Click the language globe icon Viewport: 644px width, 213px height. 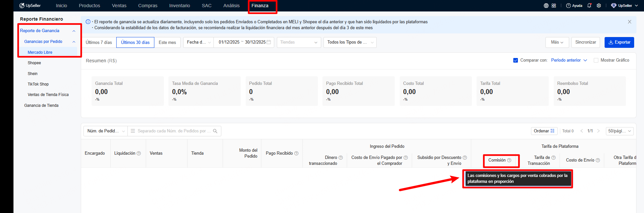click(x=546, y=6)
